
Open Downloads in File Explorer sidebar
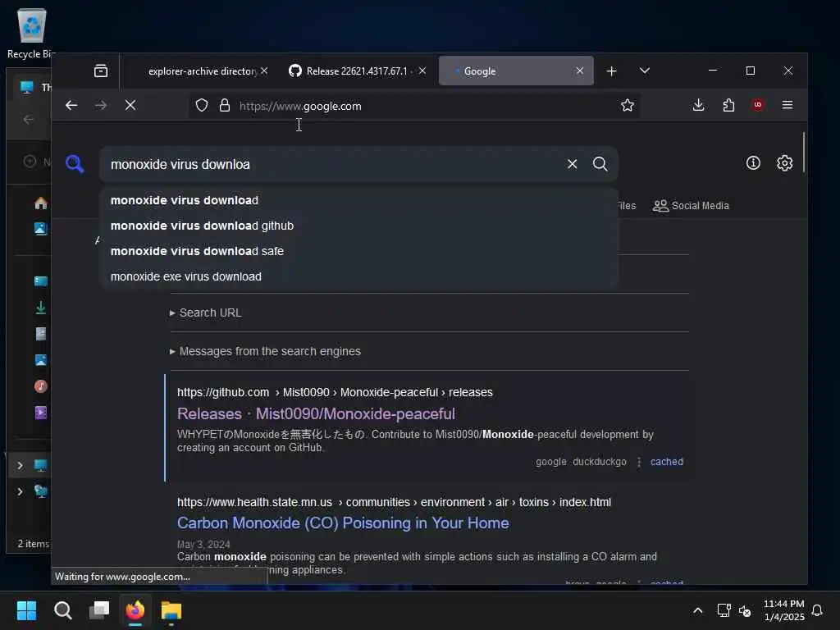tap(41, 308)
